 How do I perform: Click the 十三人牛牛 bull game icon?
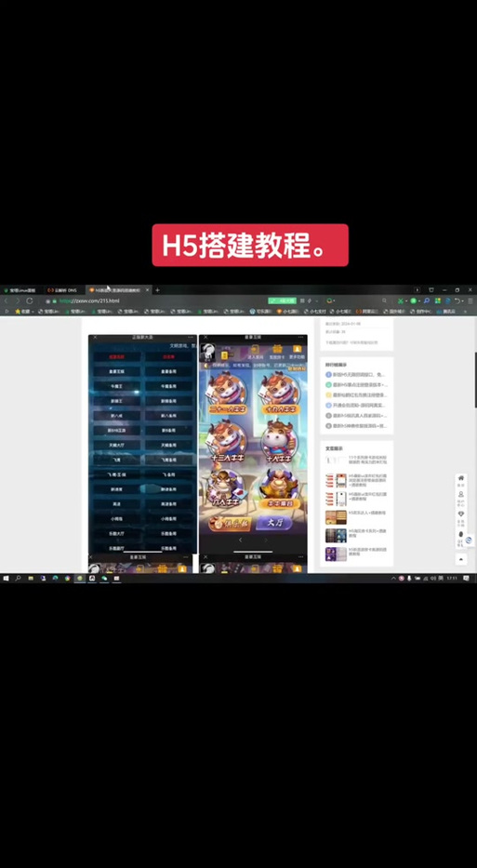coord(228,442)
